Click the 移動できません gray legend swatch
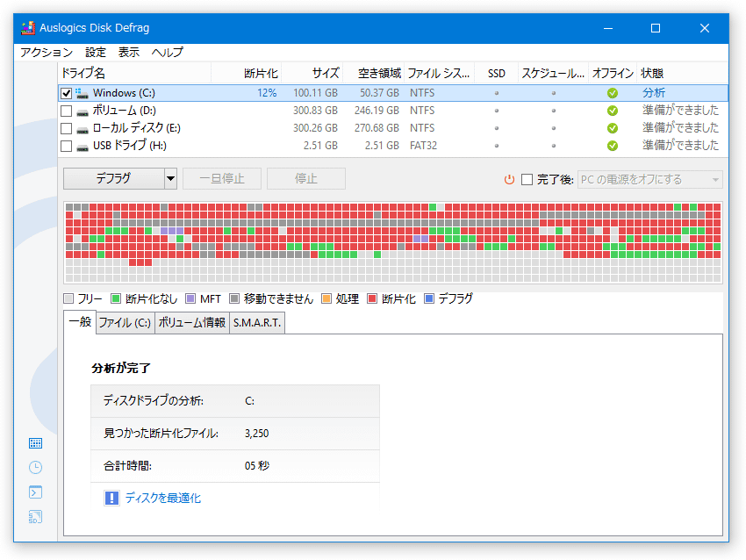The image size is (746, 560). 234,298
